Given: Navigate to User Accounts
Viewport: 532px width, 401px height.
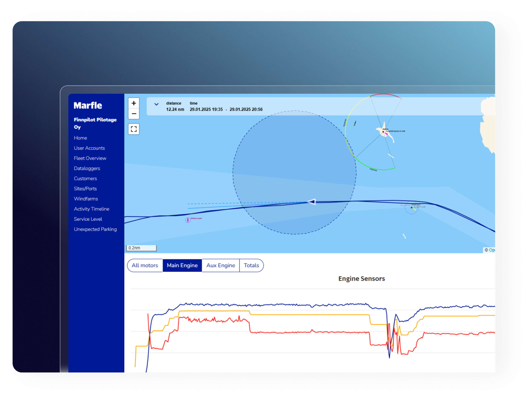Looking at the screenshot, I should pyautogui.click(x=89, y=148).
